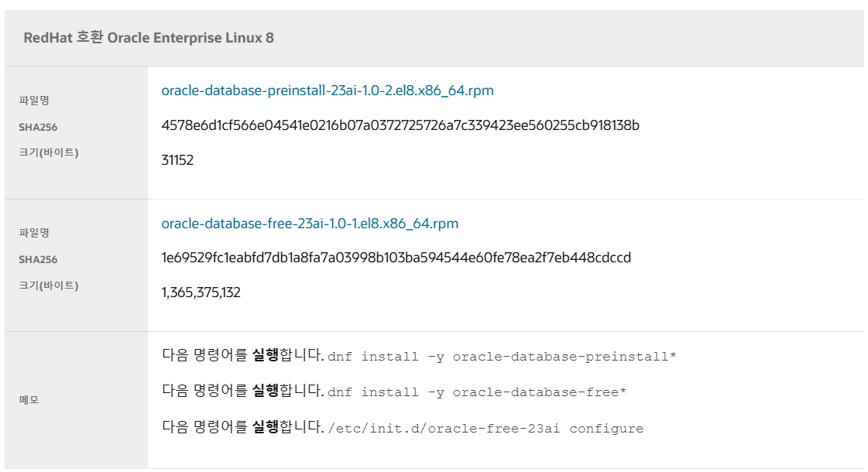Click the /etc/init.d/oracle-free-23ai configure command
Viewport: 868px width, 472px height.
click(x=485, y=429)
